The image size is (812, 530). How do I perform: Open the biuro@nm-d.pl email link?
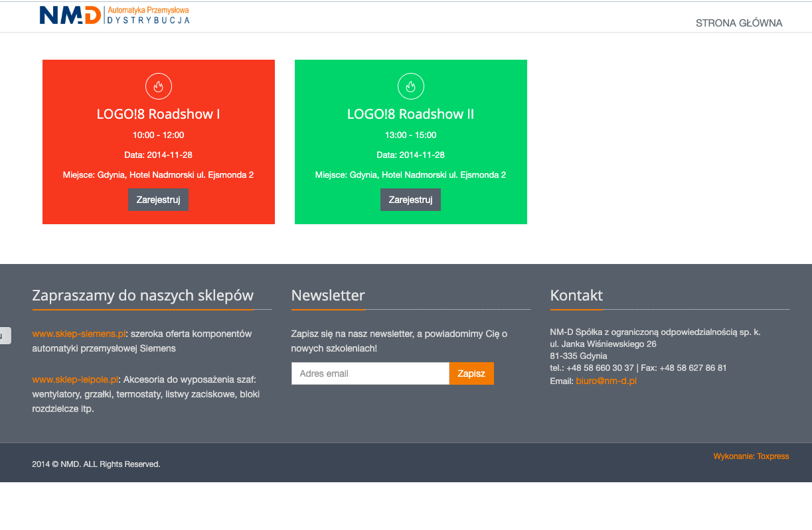[606, 381]
